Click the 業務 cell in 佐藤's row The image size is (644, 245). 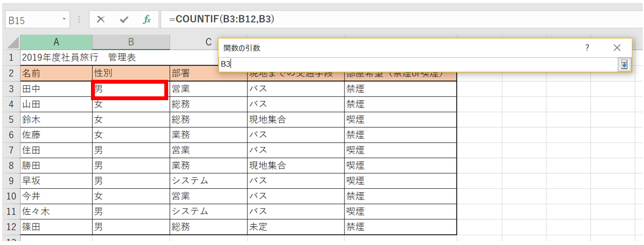click(x=208, y=134)
